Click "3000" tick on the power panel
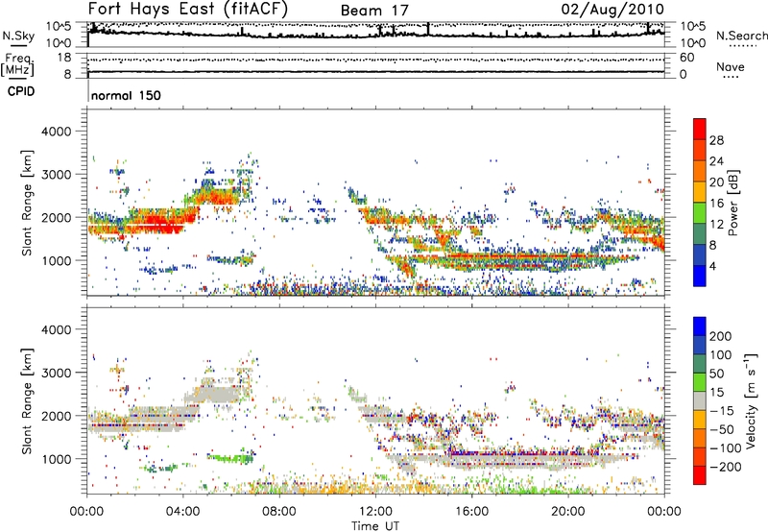 pos(56,175)
